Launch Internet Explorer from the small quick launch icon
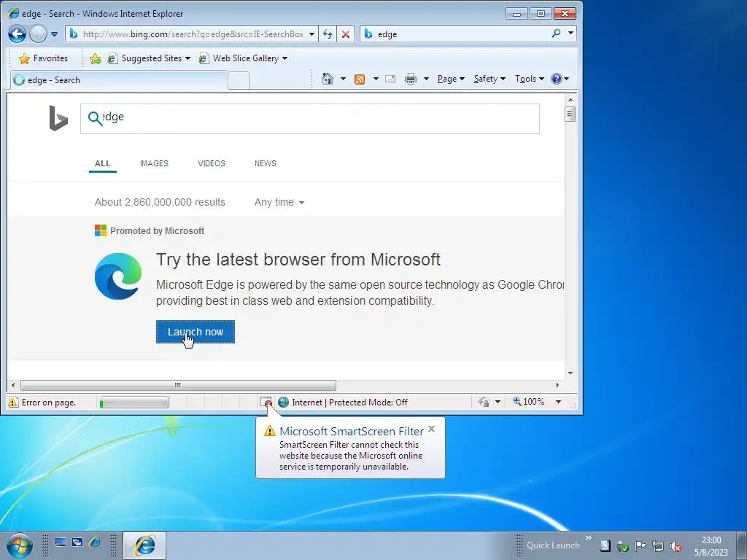This screenshot has height=560, width=747. pyautogui.click(x=95, y=542)
